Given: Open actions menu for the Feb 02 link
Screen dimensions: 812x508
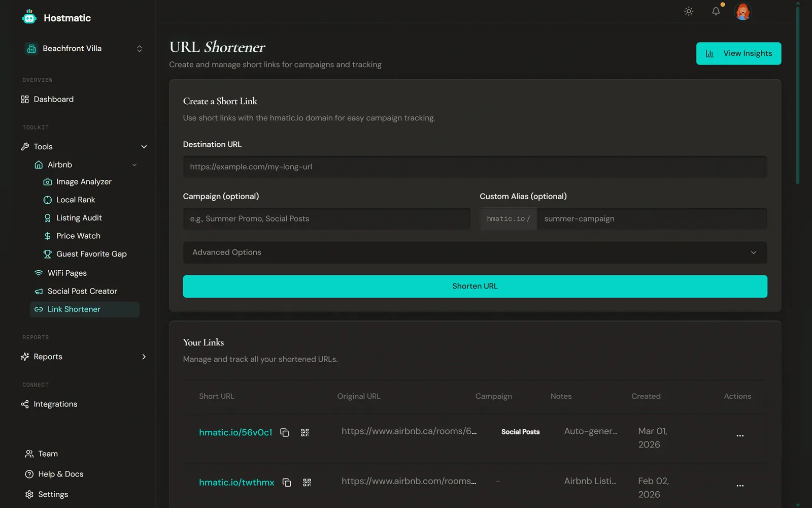Looking at the screenshot, I should pos(740,486).
